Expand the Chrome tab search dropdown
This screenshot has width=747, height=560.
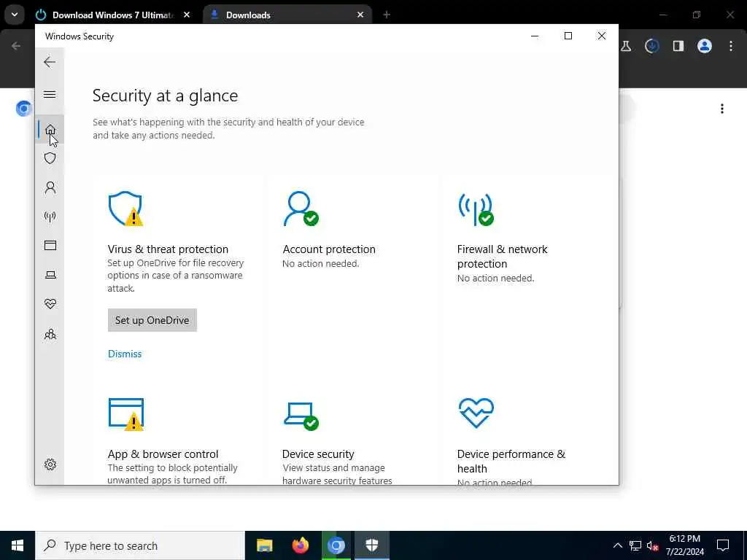point(15,15)
